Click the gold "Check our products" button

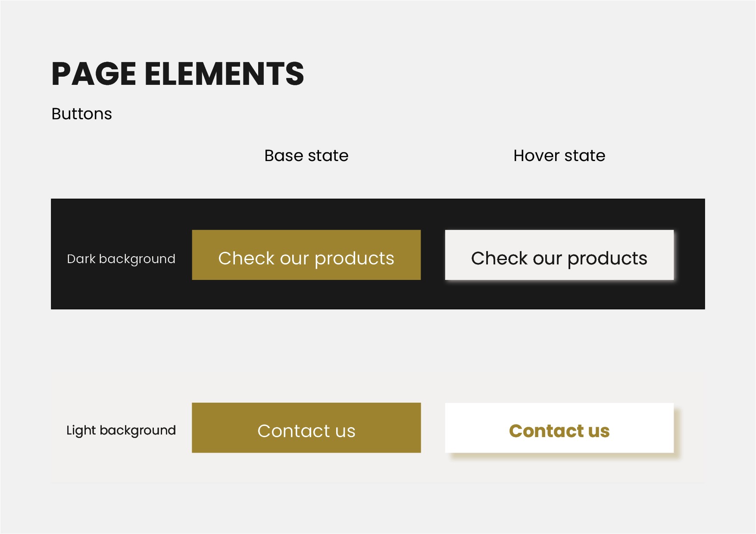(306, 255)
